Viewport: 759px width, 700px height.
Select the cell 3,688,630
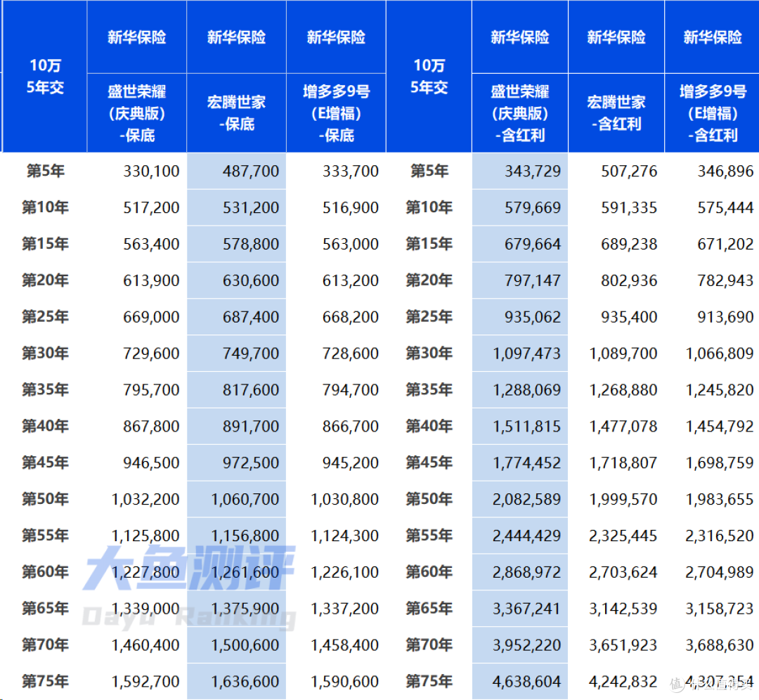click(x=720, y=645)
